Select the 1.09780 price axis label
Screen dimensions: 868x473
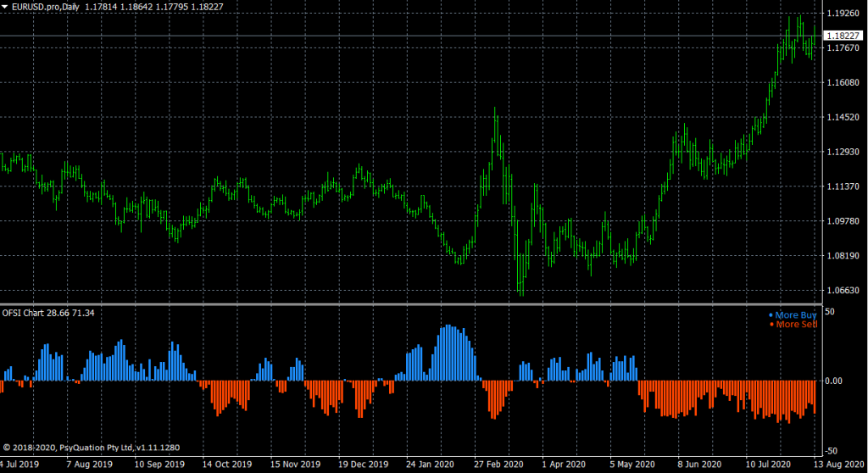(843, 221)
